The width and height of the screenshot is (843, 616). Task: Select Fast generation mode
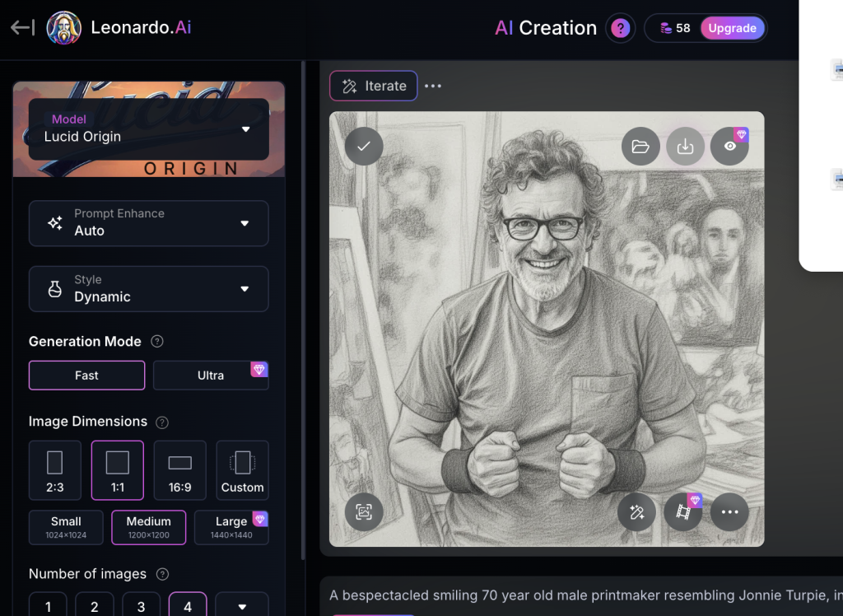click(x=86, y=376)
